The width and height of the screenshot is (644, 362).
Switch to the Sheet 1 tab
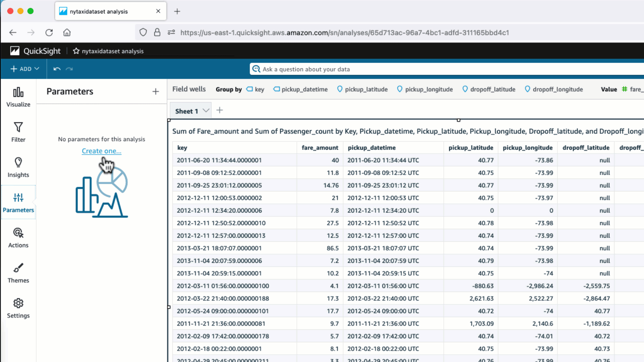click(186, 111)
